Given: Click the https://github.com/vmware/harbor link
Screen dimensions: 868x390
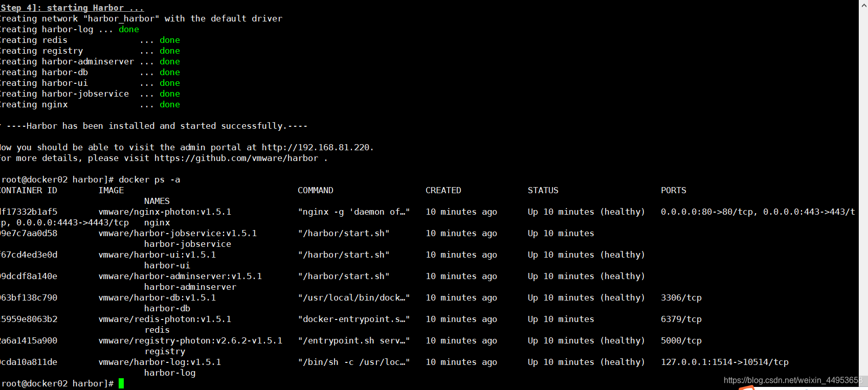Looking at the screenshot, I should (x=236, y=158).
